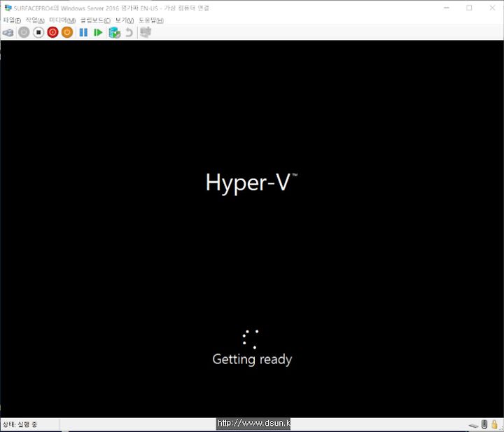Click the '상태: 실행 중' status text
The height and width of the screenshot is (432, 504).
(x=20, y=424)
